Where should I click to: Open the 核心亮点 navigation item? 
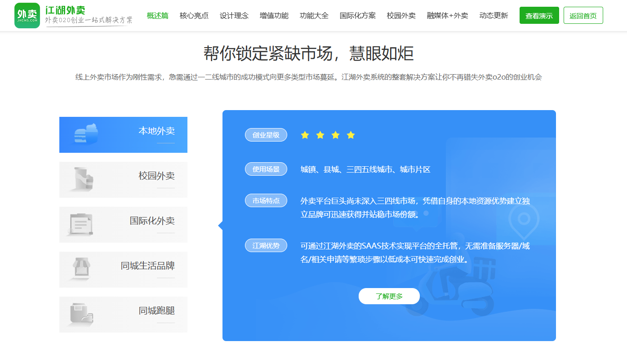(194, 16)
